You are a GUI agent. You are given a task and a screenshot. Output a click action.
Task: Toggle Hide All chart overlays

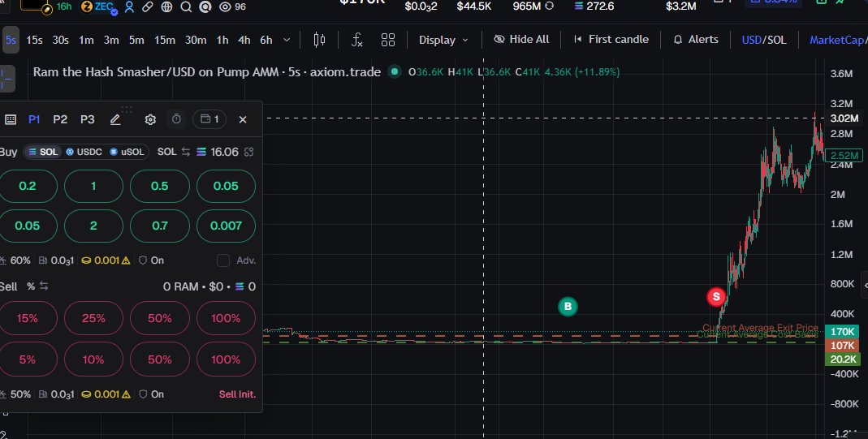[521, 39]
